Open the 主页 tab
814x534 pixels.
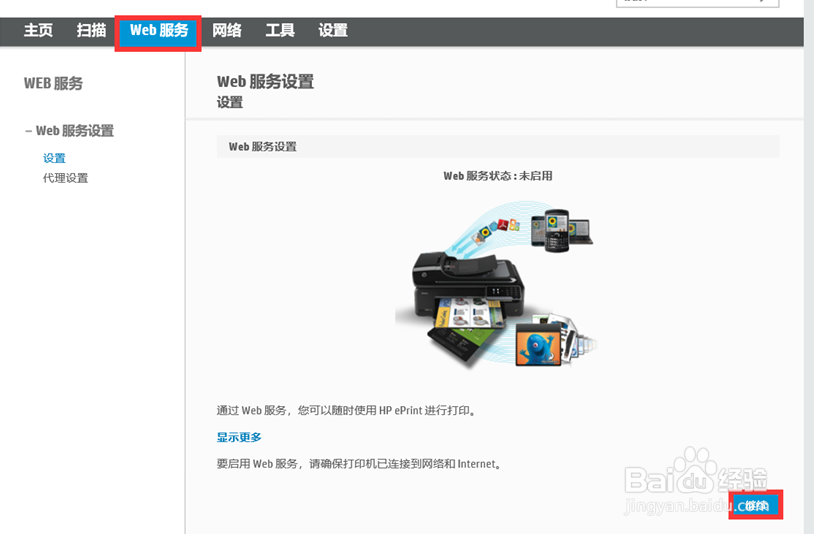[38, 31]
